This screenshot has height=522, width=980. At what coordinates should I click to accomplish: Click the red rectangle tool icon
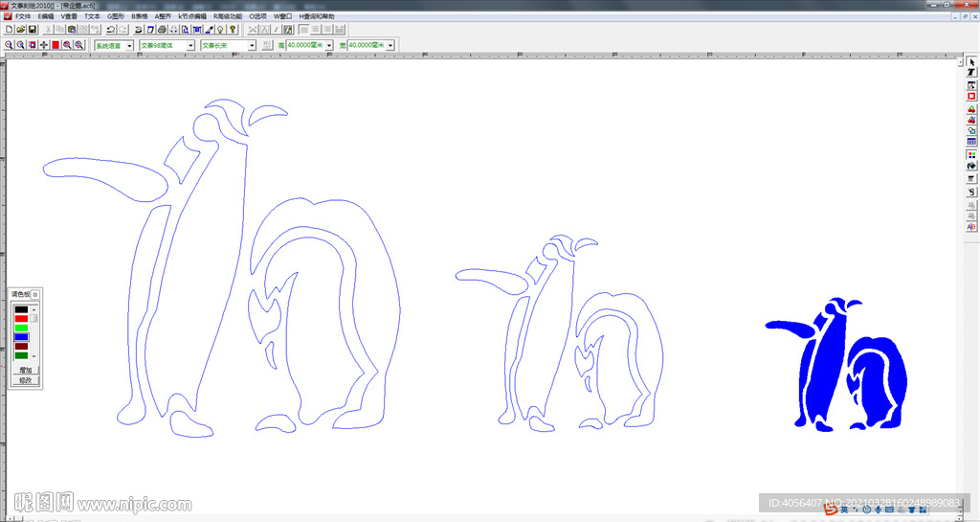pos(971,96)
